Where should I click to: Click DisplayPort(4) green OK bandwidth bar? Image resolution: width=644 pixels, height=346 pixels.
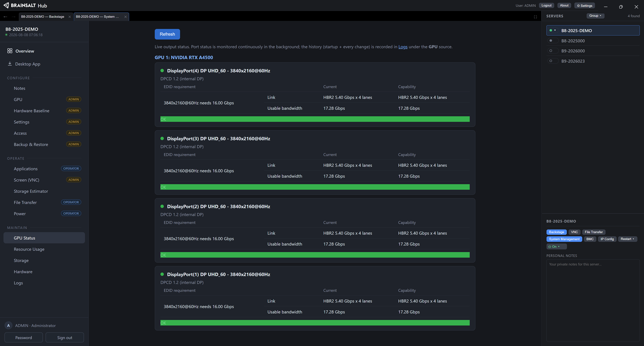click(315, 119)
